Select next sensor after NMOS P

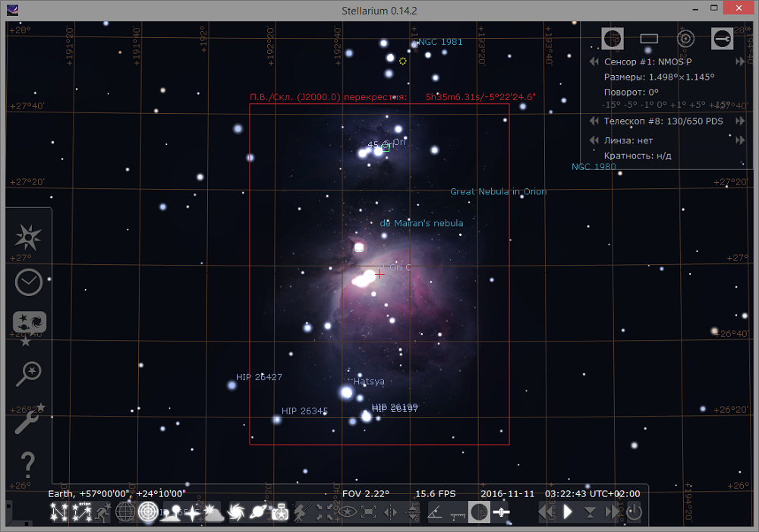740,62
